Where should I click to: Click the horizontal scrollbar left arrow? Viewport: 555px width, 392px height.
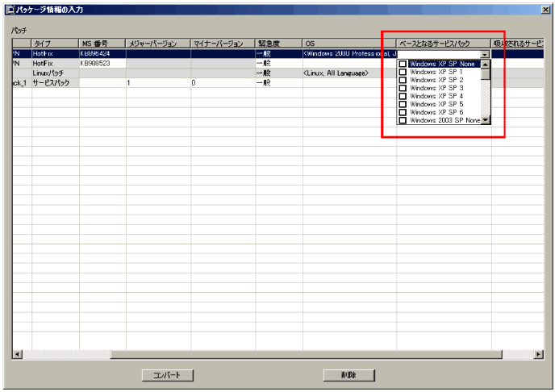(x=18, y=354)
